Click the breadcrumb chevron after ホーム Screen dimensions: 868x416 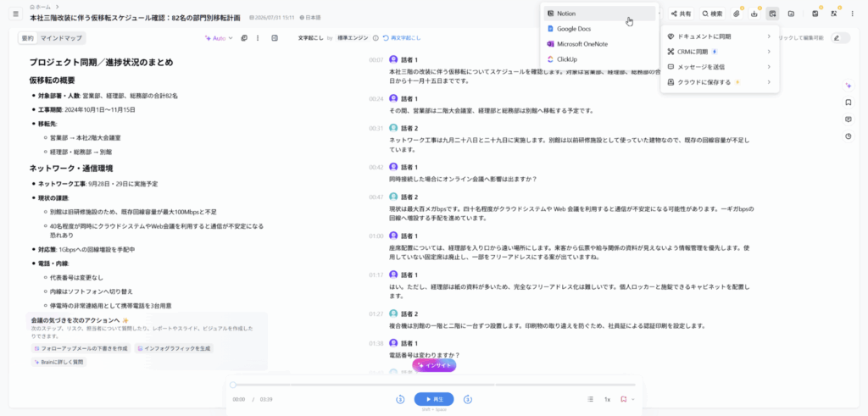[56, 7]
